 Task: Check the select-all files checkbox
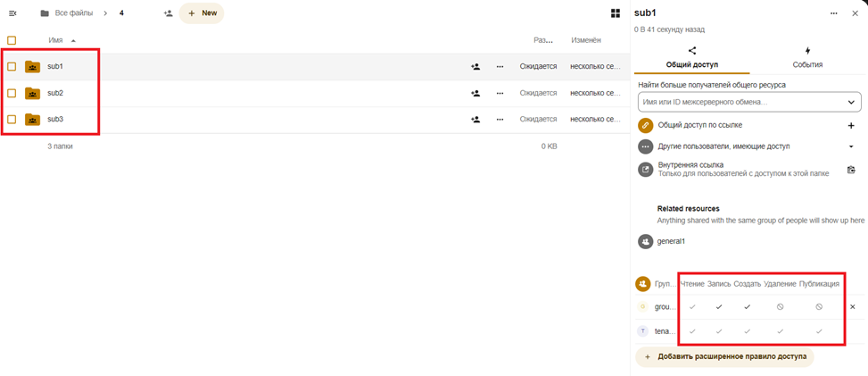click(x=12, y=40)
